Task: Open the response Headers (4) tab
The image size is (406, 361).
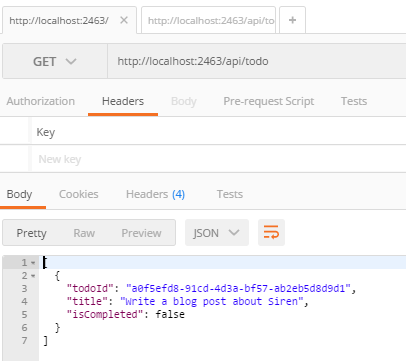Action: pyautogui.click(x=155, y=194)
